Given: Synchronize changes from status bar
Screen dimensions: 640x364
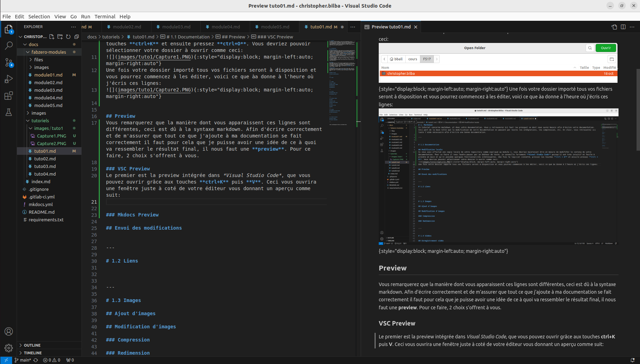Looking at the screenshot, I should (x=36, y=360).
